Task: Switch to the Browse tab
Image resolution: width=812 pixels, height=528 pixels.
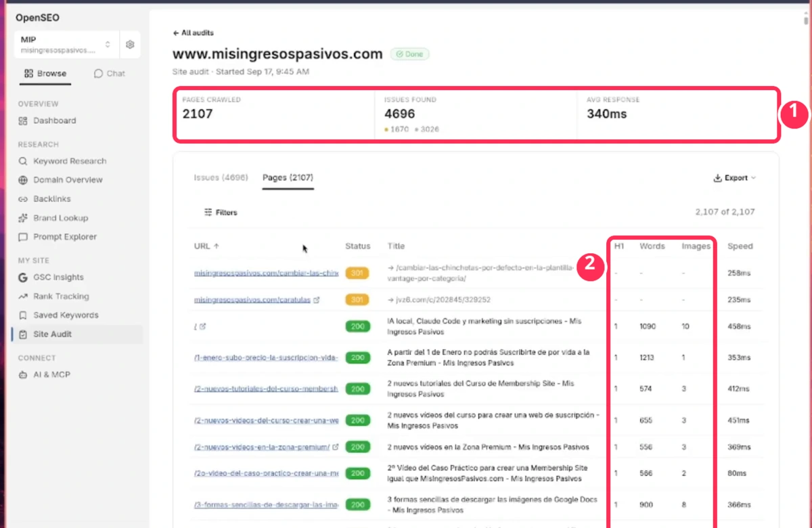Action: (x=45, y=73)
